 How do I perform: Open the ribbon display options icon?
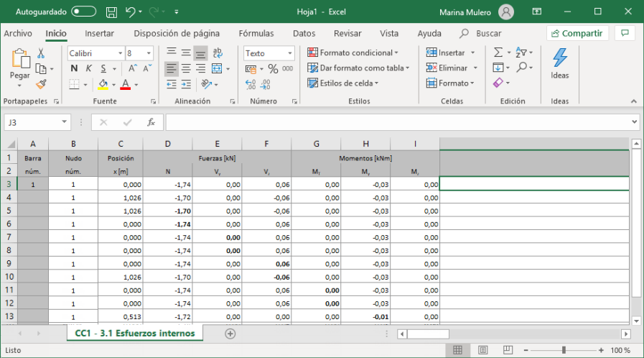click(x=537, y=12)
